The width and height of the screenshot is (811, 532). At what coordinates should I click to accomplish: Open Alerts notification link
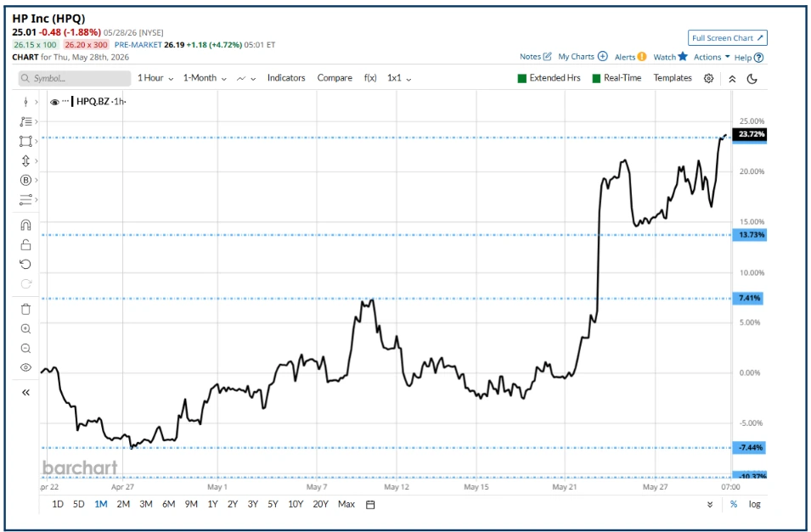click(630, 57)
